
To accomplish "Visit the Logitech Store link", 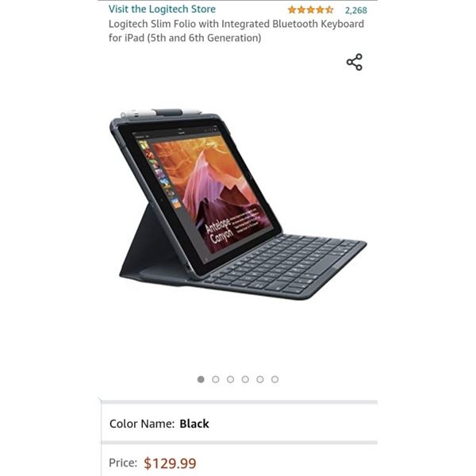I will (162, 9).
